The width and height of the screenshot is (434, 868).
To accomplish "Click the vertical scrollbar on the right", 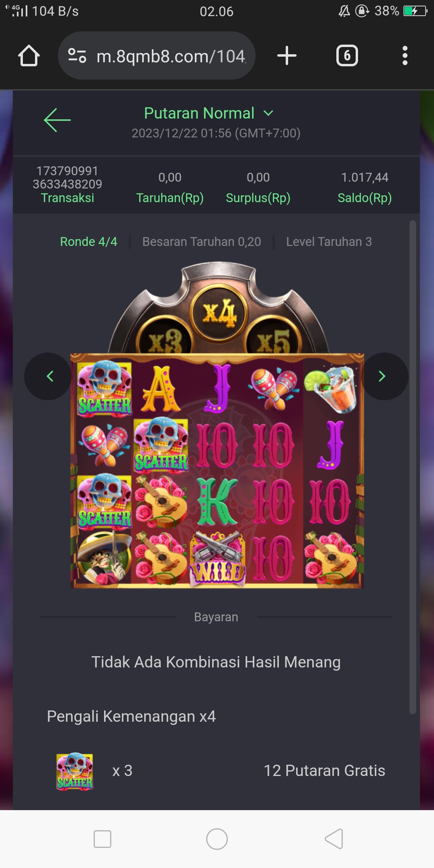I will coord(412,467).
